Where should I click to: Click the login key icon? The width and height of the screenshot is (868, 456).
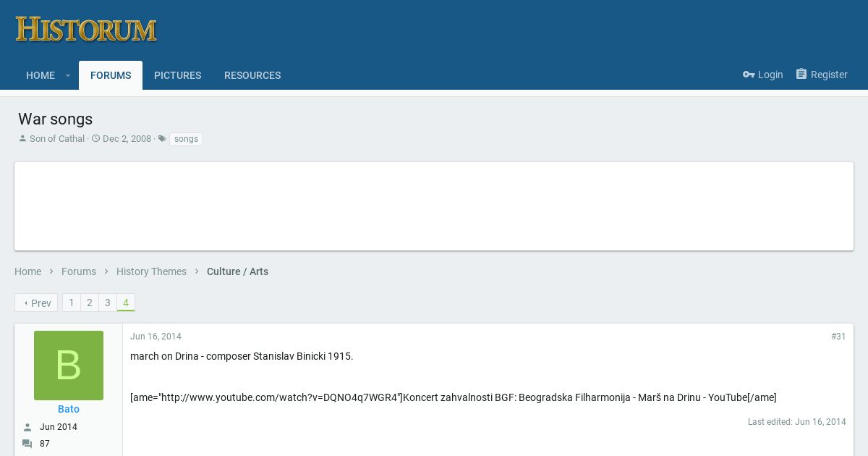[749, 75]
